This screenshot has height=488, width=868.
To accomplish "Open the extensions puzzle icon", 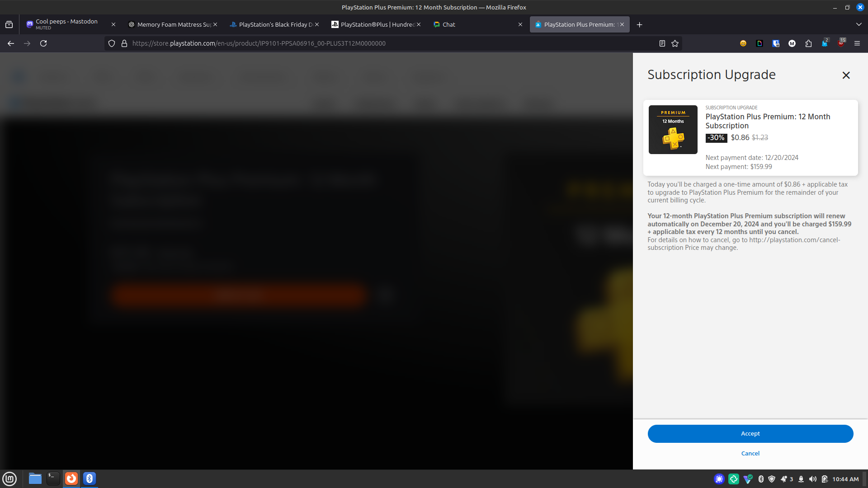I will click(808, 43).
